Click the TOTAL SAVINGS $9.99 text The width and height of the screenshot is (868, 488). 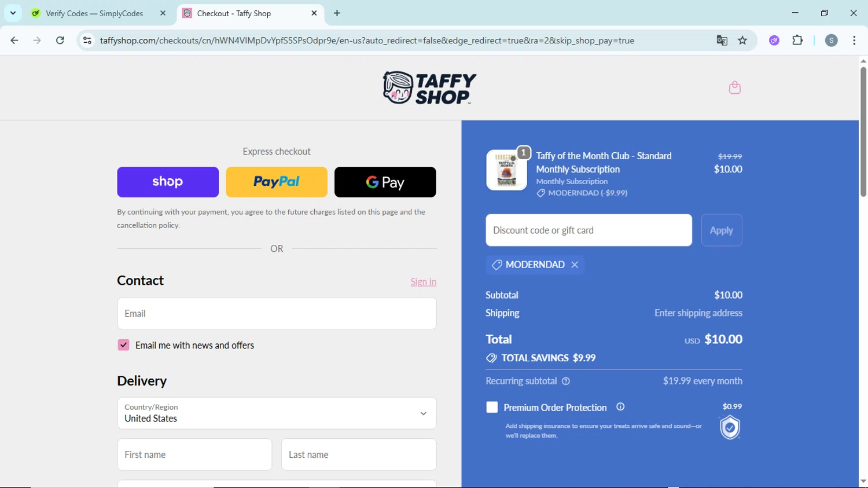pyautogui.click(x=549, y=358)
